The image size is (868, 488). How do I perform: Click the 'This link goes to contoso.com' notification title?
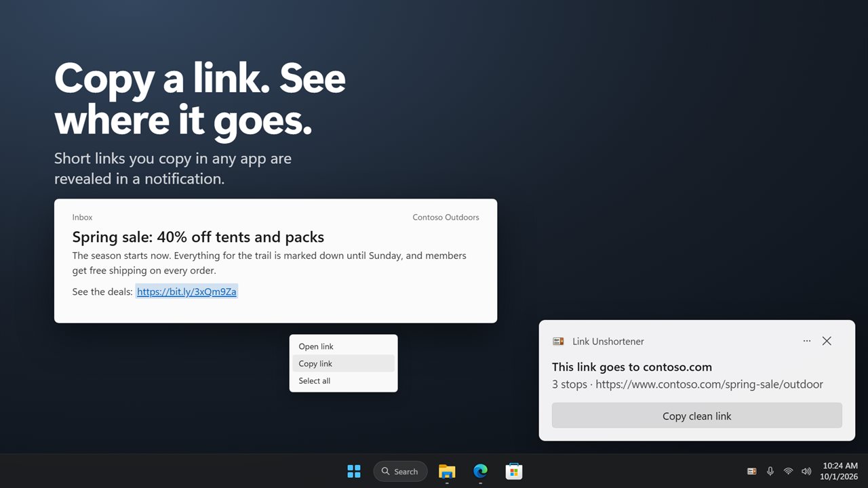coord(632,367)
